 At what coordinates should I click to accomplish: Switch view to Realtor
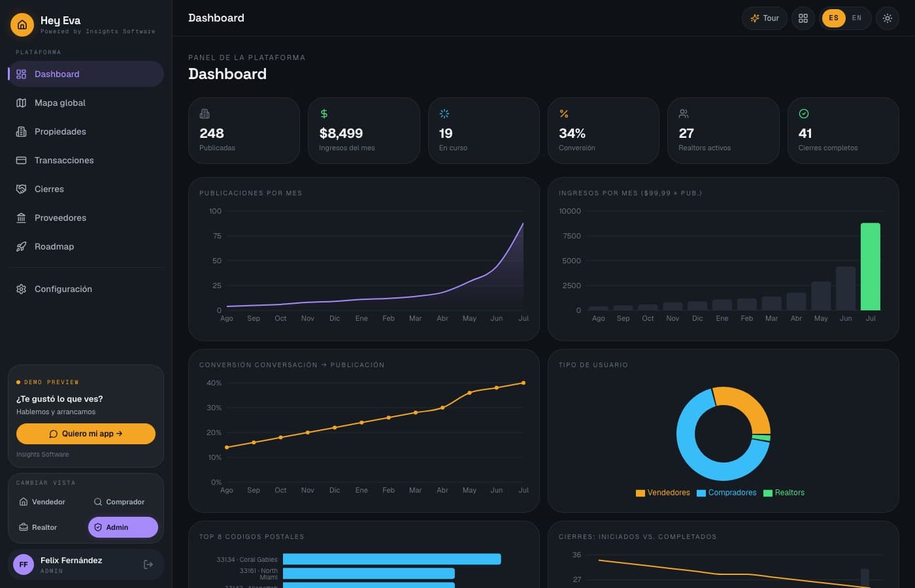(x=48, y=527)
